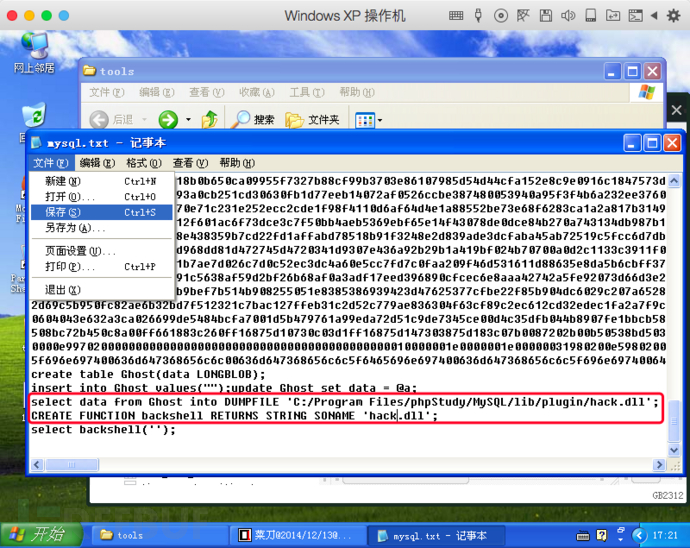Click File (文件) menu in Notepad
The height and width of the screenshot is (548, 690).
pos(51,163)
